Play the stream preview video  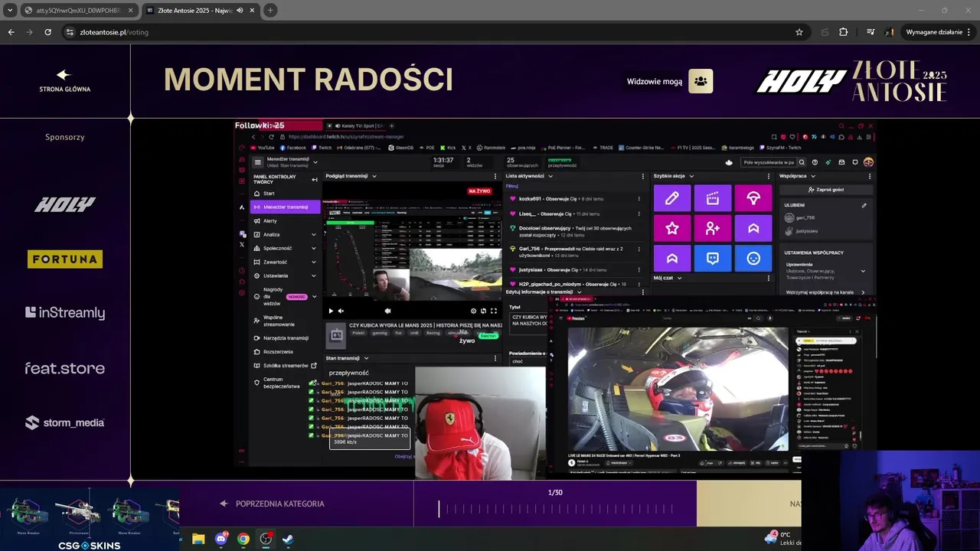pyautogui.click(x=331, y=311)
